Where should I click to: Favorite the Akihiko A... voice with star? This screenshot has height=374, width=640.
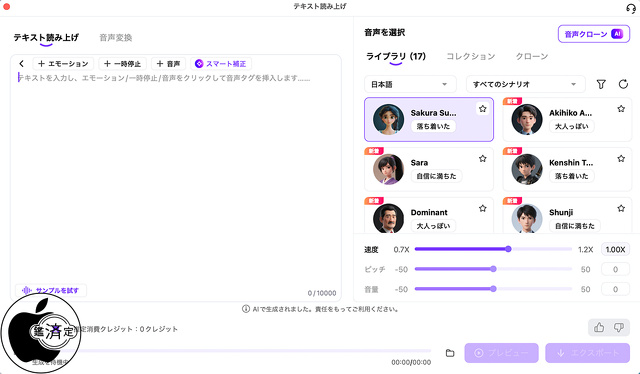tap(621, 109)
